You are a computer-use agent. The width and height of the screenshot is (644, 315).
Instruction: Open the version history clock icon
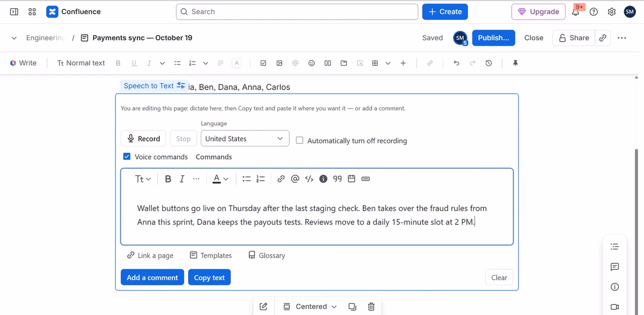[x=489, y=63]
